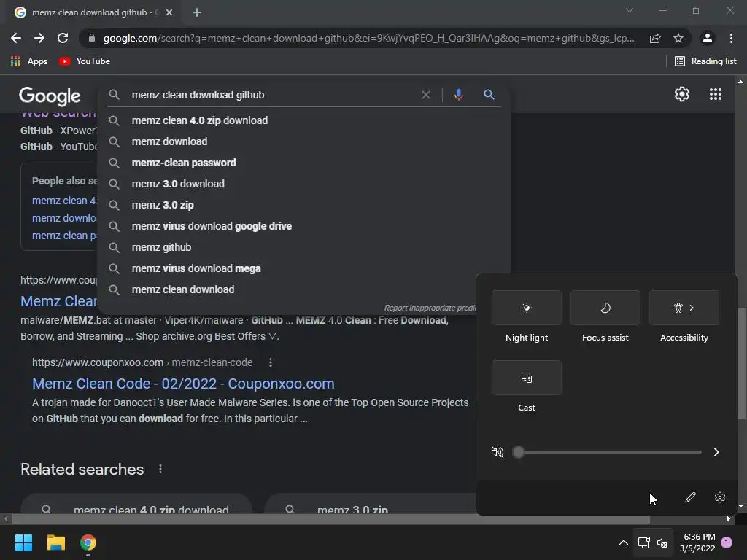Open a new browser tab
Image resolution: width=747 pixels, height=560 pixels.
197,12
